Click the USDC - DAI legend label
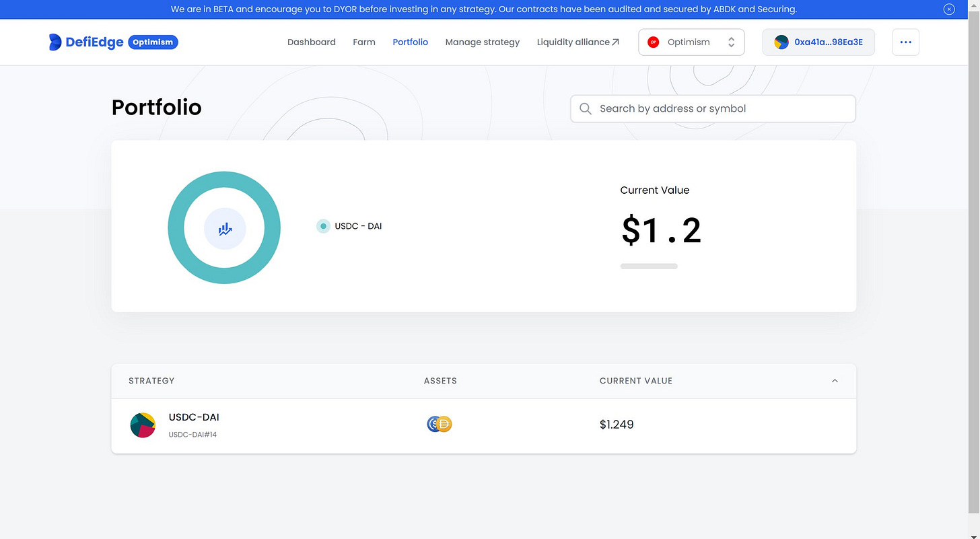The height and width of the screenshot is (539, 980). 358,226
